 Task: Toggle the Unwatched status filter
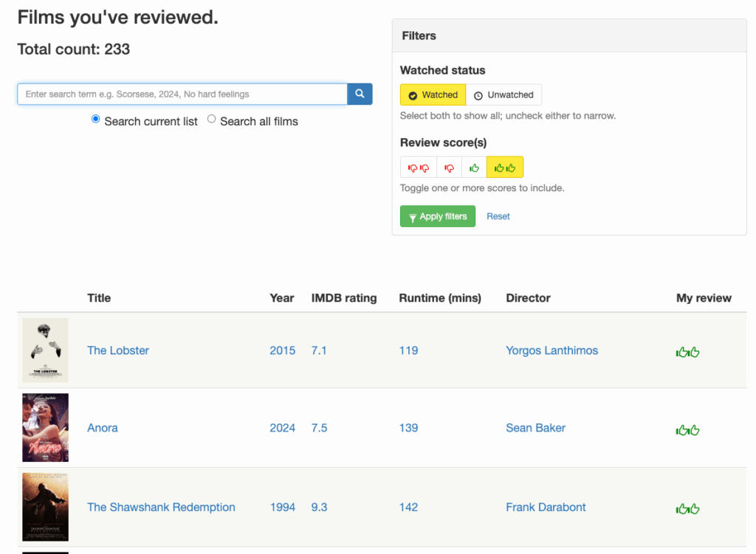pos(504,94)
